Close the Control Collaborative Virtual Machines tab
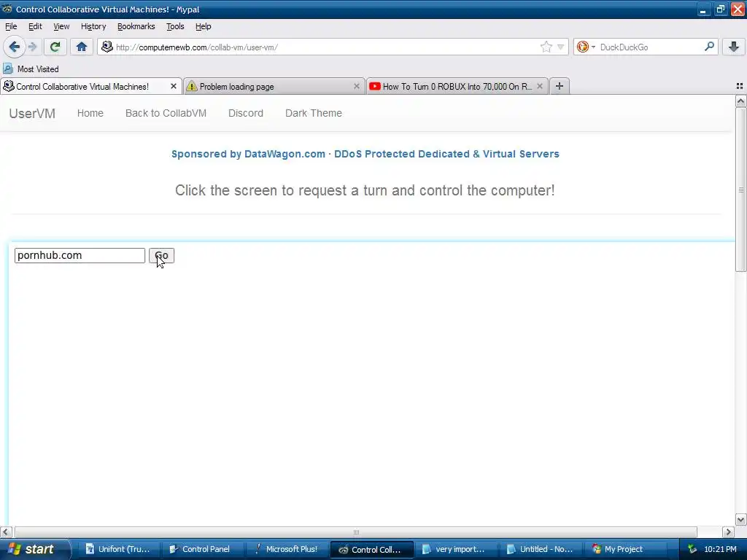Viewport: 747px width, 560px height. point(174,86)
